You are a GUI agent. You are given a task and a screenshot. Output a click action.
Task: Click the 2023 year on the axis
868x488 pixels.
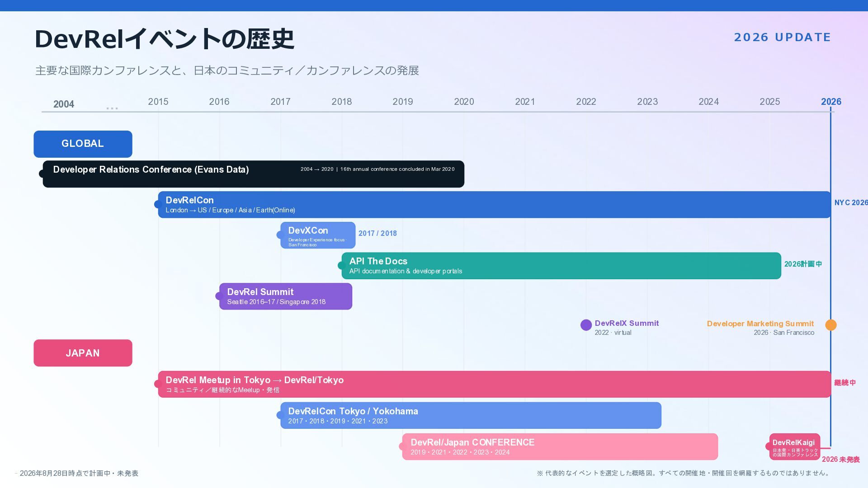(647, 102)
